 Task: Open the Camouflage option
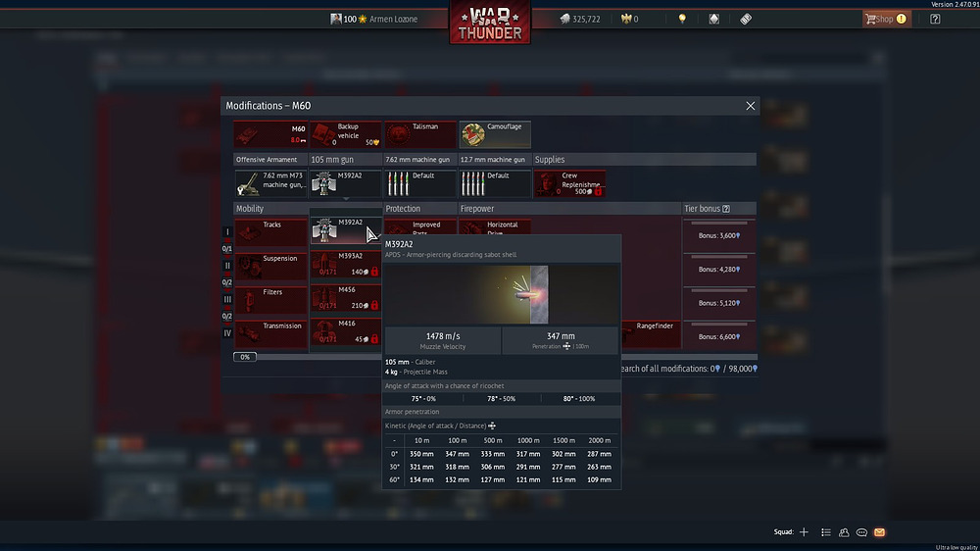[495, 134]
